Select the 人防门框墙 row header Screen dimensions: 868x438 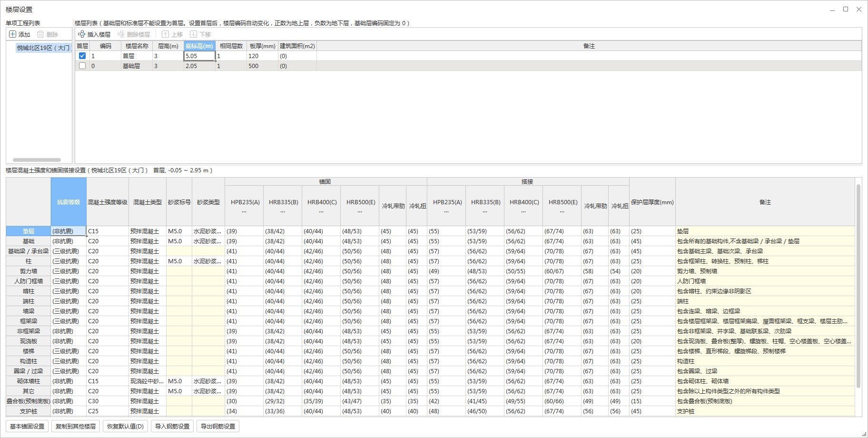29,281
